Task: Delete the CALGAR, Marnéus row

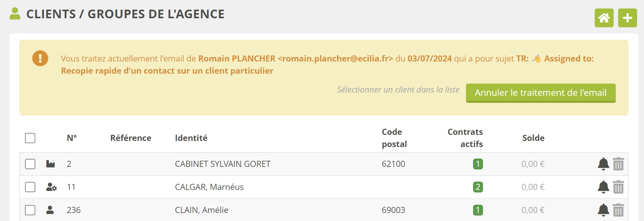Action: point(618,187)
